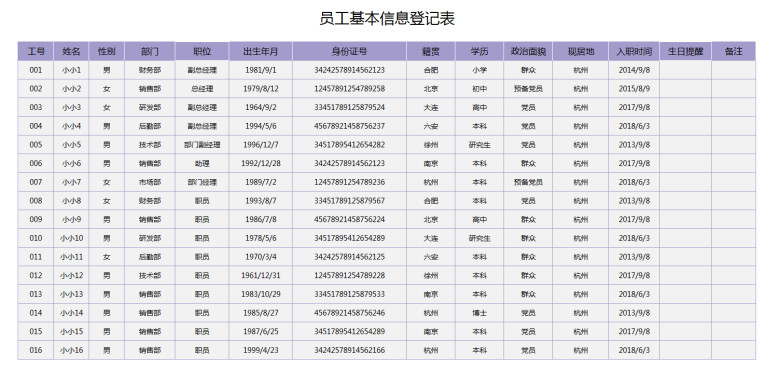
Task: Click the 助理 position cell
Action: (x=202, y=164)
